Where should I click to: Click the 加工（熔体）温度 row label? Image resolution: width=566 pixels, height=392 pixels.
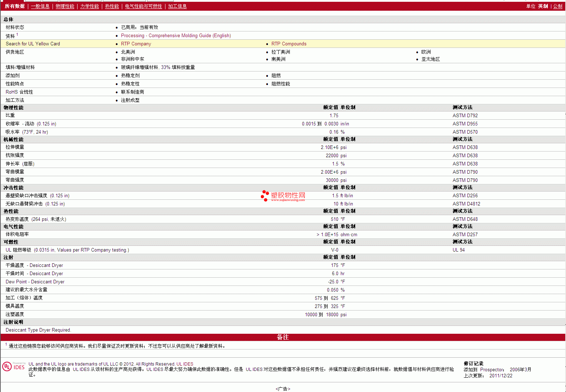(x=24, y=298)
